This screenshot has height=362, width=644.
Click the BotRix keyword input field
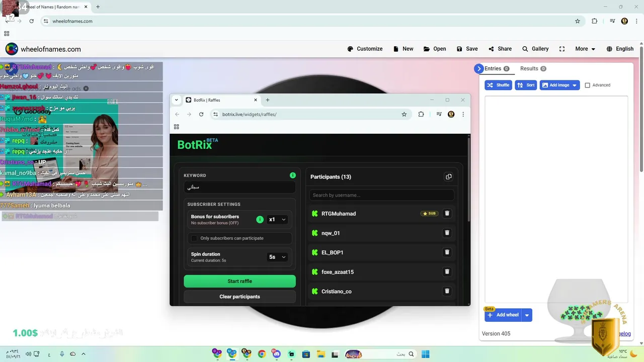(x=239, y=187)
